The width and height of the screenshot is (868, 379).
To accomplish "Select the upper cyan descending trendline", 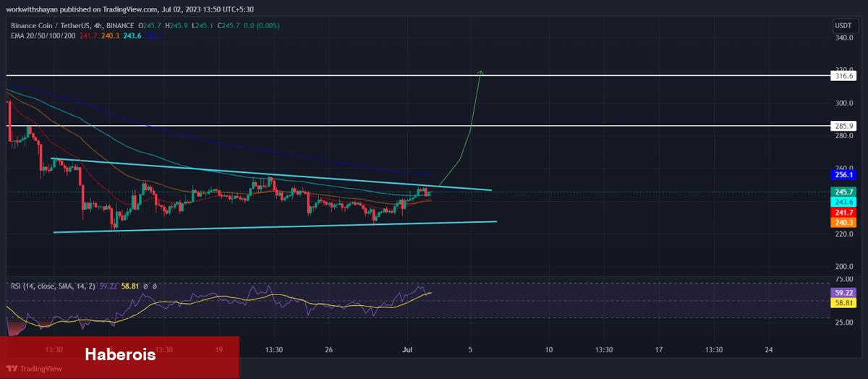I will coord(271,174).
